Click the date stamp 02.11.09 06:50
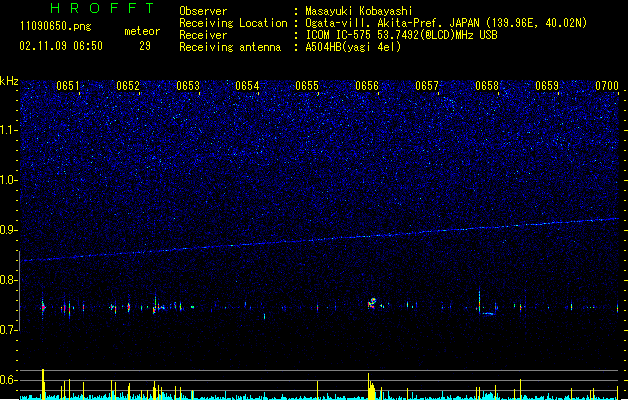This screenshot has height=400, width=629. point(61,46)
